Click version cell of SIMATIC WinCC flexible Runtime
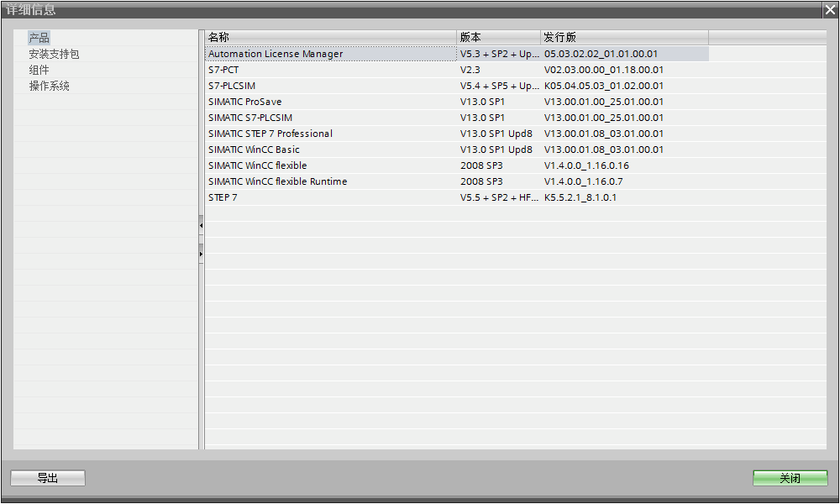Image resolution: width=840 pixels, height=504 pixels. click(498, 181)
